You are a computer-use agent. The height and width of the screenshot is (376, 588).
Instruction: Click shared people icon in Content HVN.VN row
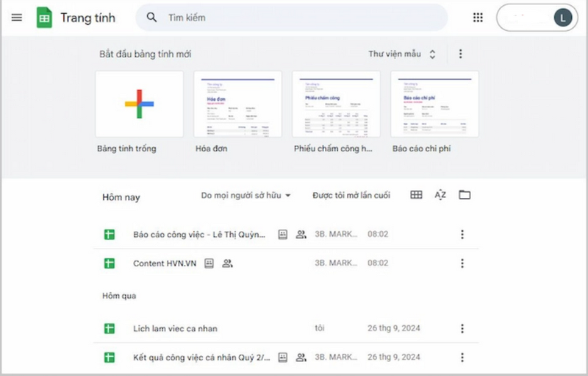coord(228,263)
